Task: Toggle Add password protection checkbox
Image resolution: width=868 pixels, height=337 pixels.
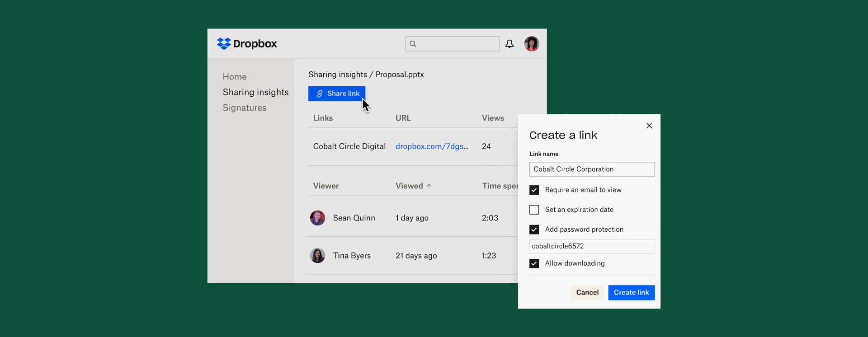Action: pos(534,229)
